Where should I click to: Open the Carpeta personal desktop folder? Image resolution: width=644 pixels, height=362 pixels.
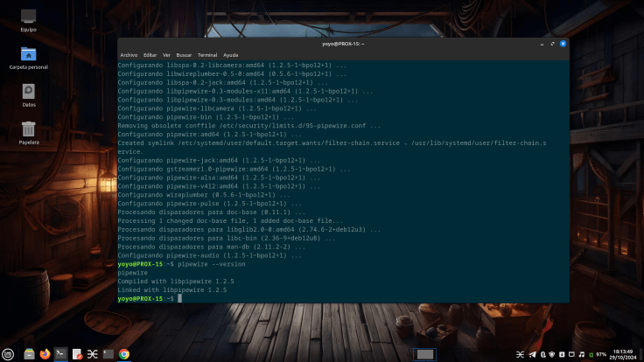pos(29,55)
